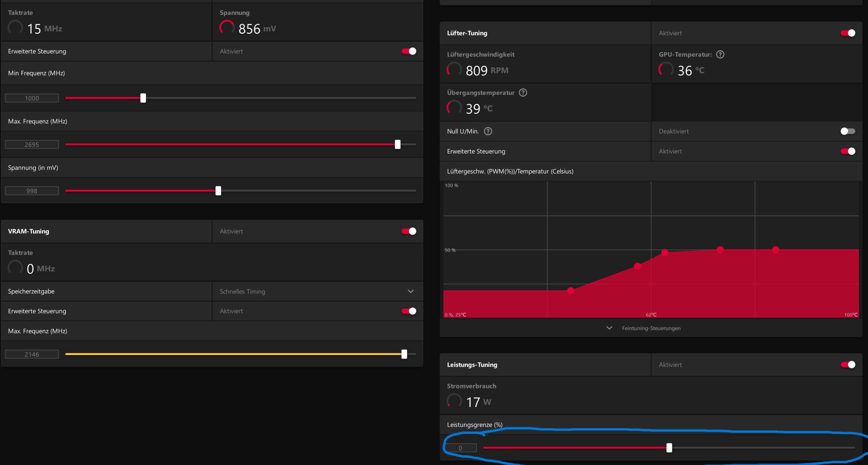Click help icon next to Null U/Min.
The height and width of the screenshot is (465, 868).
[488, 131]
